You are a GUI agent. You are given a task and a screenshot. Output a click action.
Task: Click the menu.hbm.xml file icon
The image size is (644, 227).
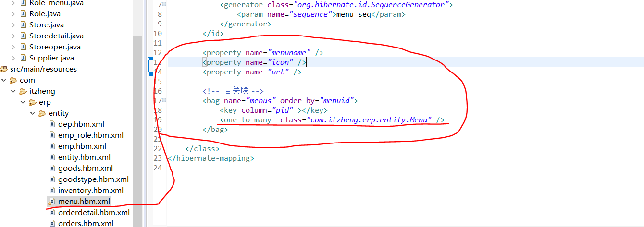pos(52,202)
